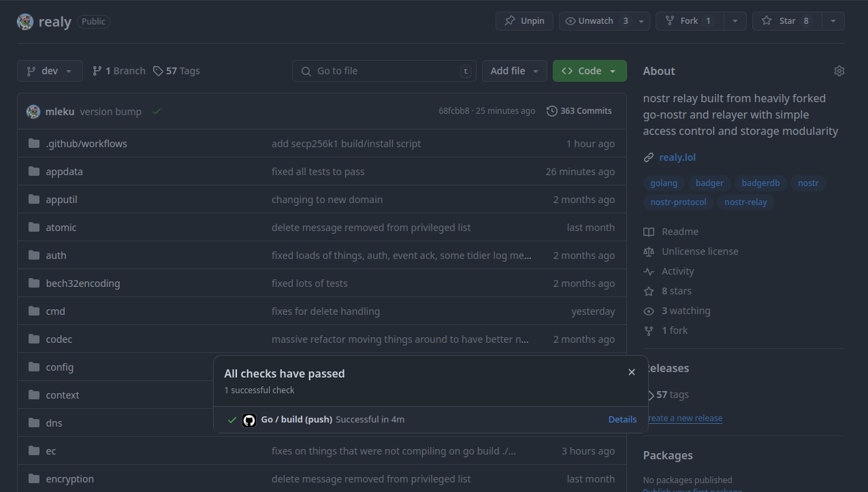
Task: Click the link icon beside realy.lol
Action: tap(649, 157)
